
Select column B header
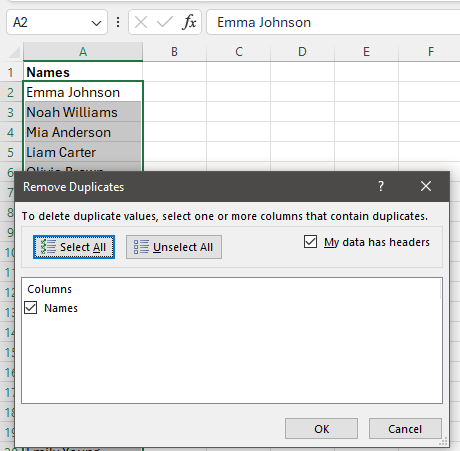pyautogui.click(x=175, y=52)
